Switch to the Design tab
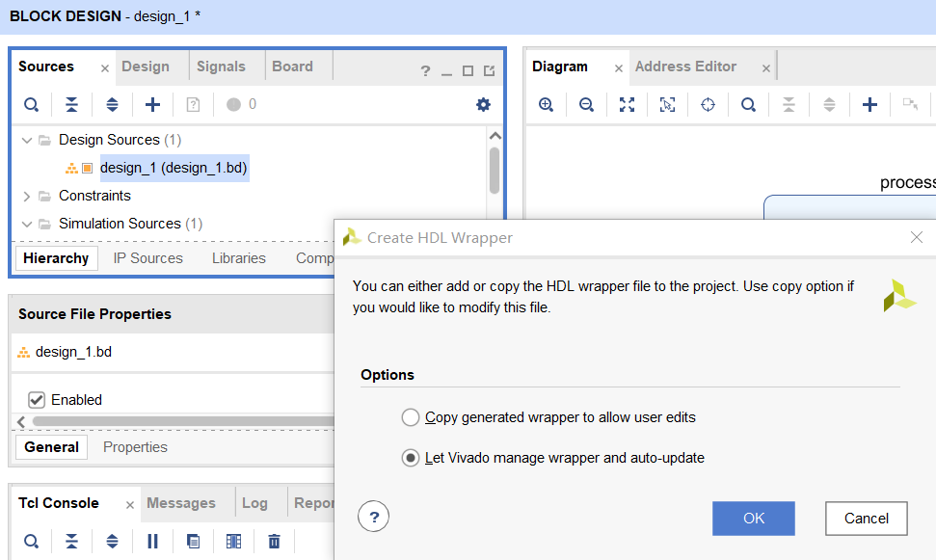Screen dimensions: 936x560 146,67
